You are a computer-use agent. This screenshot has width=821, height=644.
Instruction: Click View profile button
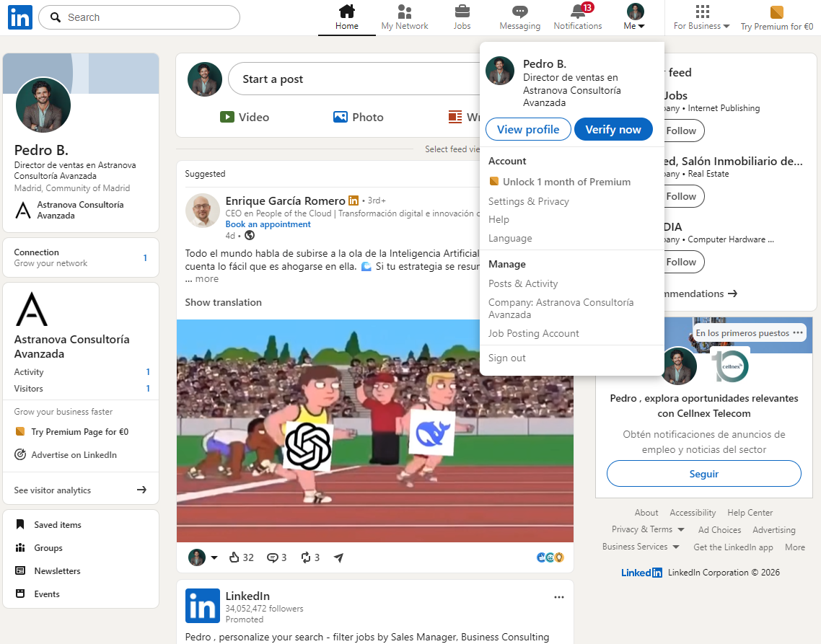(x=528, y=129)
